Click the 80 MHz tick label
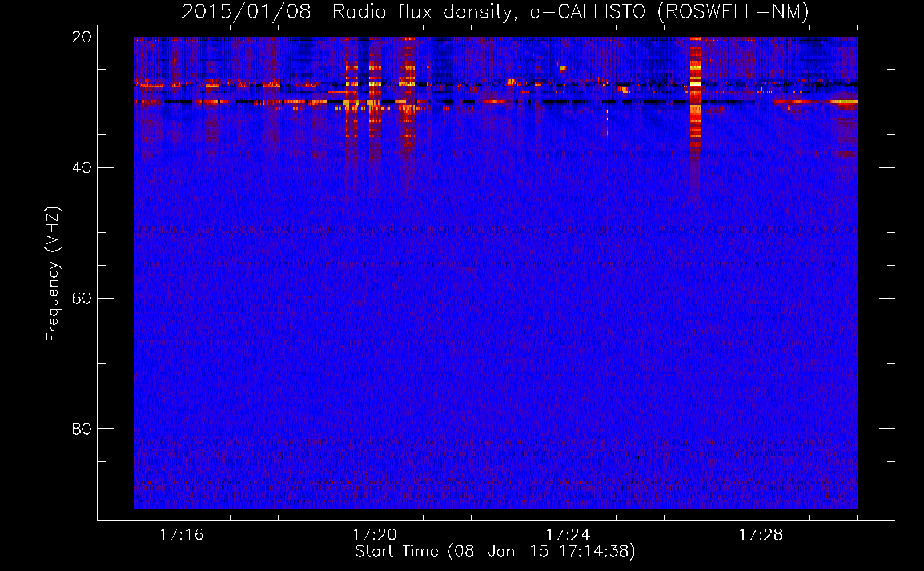The image size is (924, 571). click(82, 429)
